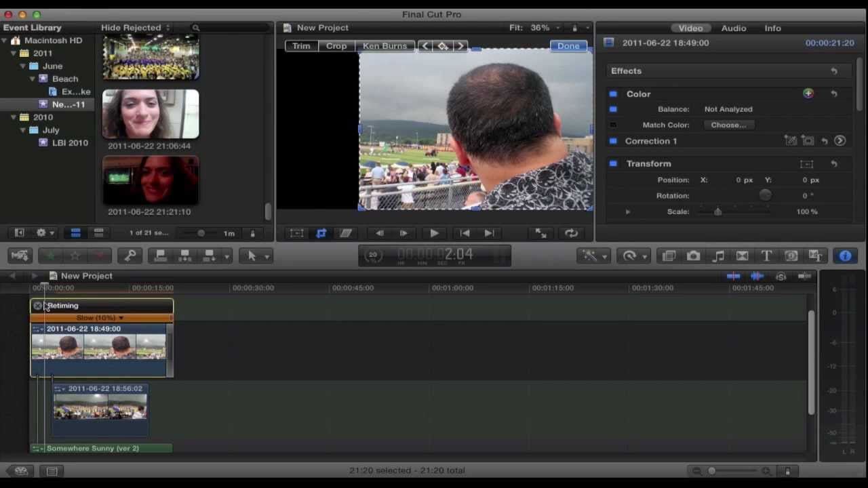Click Choose for Match Color
This screenshot has height=488, width=868.
[x=728, y=125]
